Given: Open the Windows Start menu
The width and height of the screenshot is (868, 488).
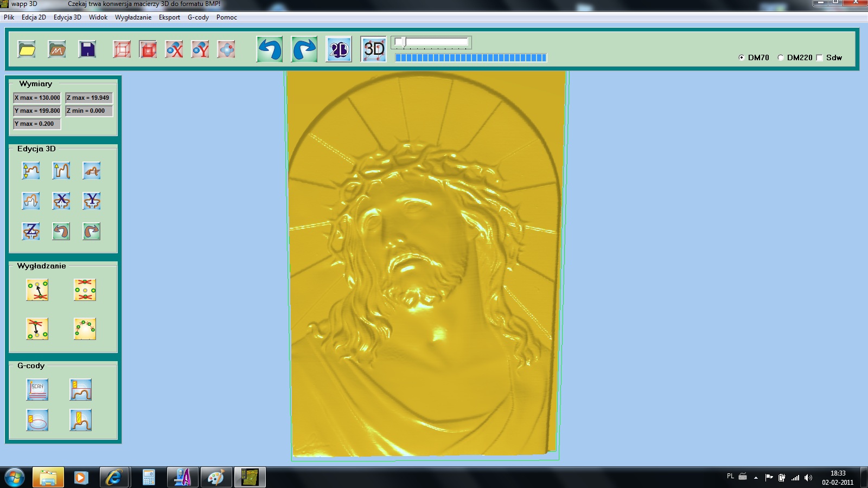Looking at the screenshot, I should click(x=15, y=478).
